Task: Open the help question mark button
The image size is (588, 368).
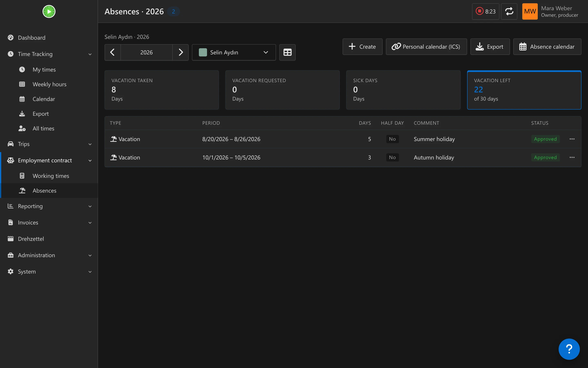Action: point(569,349)
